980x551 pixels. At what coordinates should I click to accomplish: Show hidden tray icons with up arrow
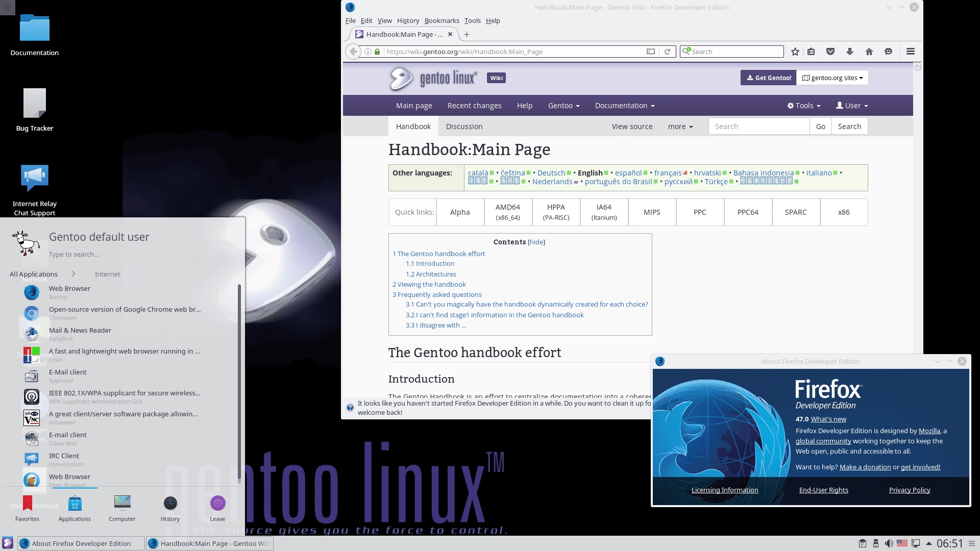(x=929, y=543)
